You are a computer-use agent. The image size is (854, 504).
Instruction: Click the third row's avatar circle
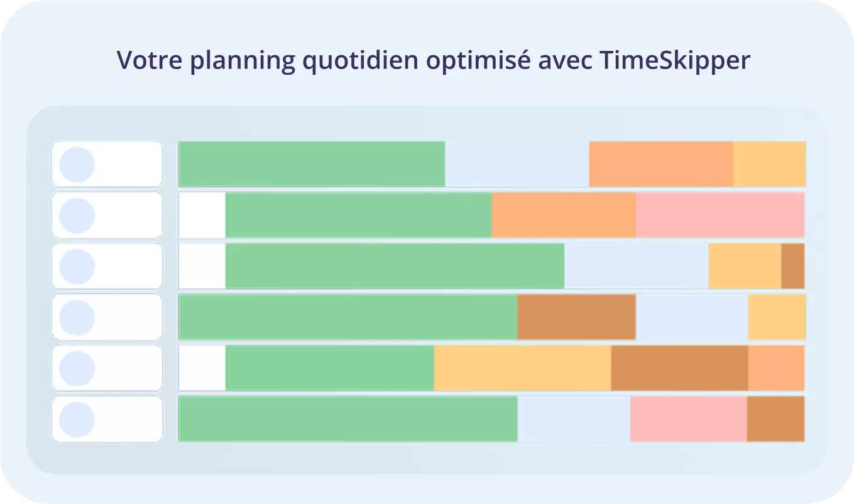point(77,266)
